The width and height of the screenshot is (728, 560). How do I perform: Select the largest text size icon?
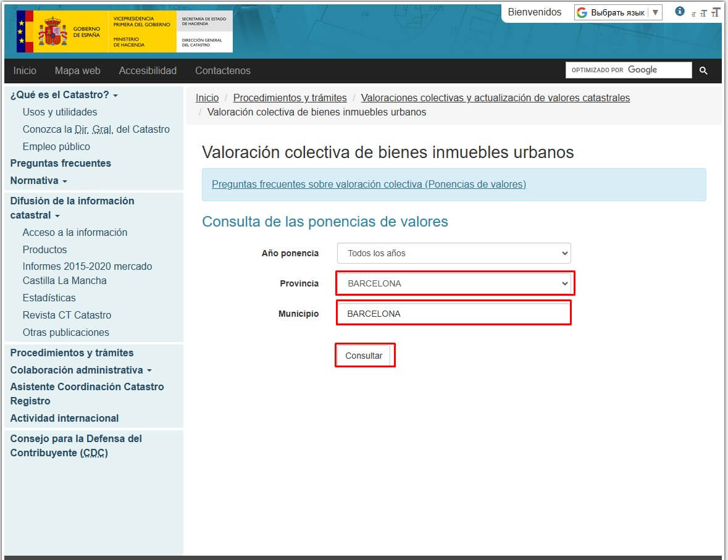click(x=715, y=12)
